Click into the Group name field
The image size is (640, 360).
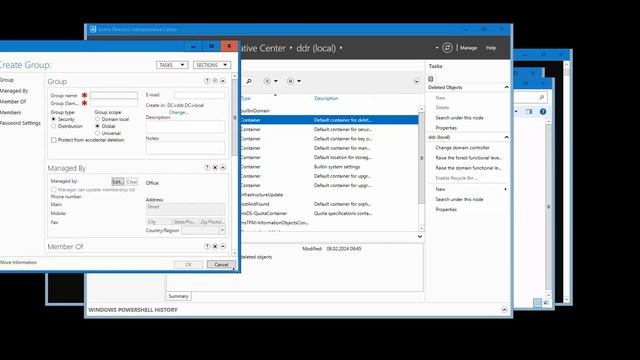[x=114, y=95]
